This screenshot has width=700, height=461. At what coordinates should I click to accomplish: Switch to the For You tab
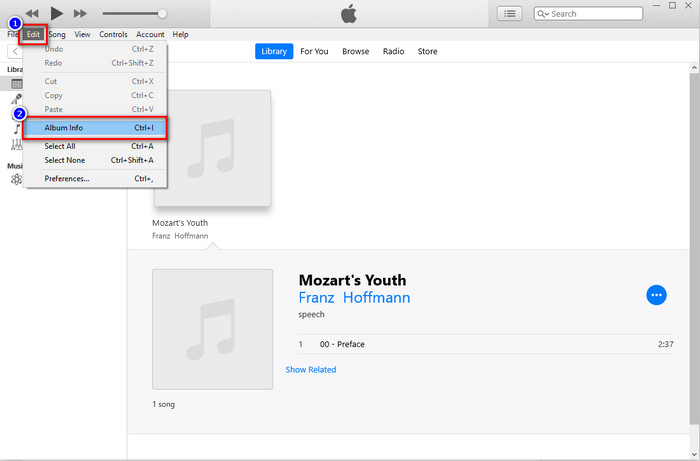click(x=314, y=51)
